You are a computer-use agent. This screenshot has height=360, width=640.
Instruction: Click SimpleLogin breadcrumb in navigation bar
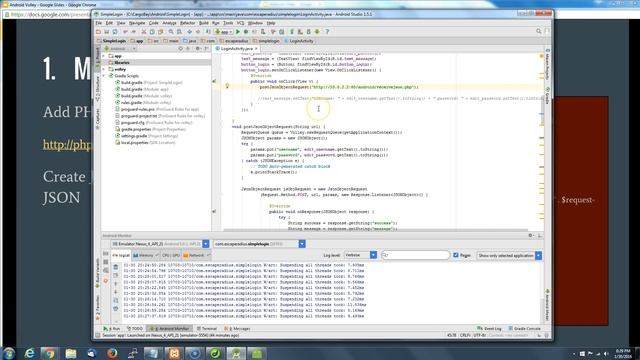point(111,41)
